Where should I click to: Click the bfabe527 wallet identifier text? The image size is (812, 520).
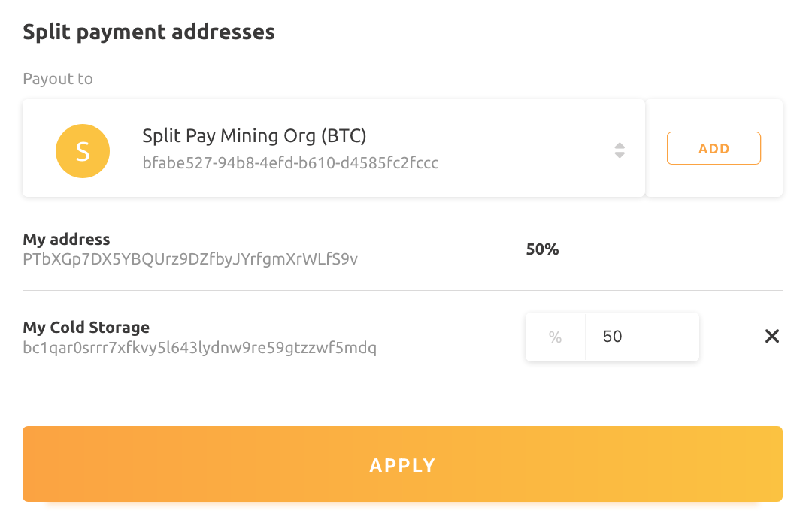coord(290,163)
